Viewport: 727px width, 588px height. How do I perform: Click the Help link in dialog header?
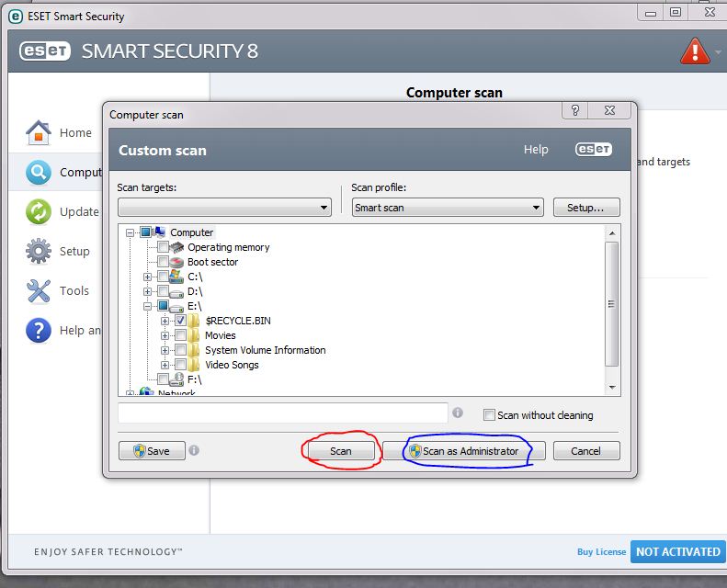pos(536,150)
